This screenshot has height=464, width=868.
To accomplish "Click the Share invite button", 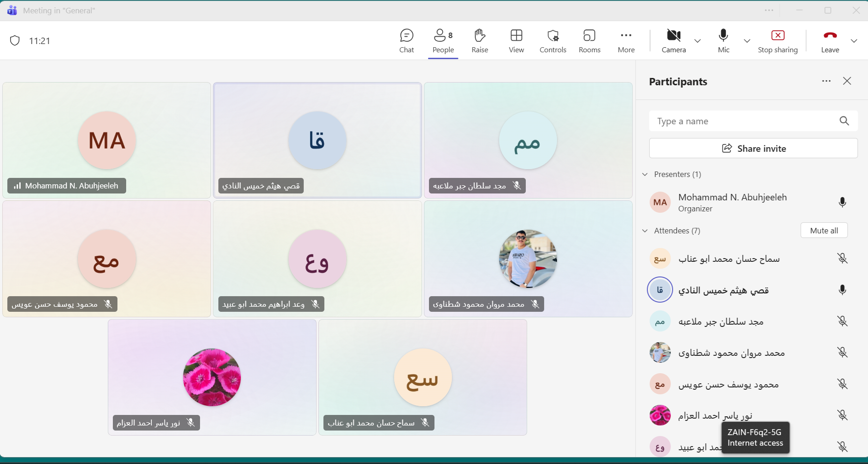I will [753, 149].
